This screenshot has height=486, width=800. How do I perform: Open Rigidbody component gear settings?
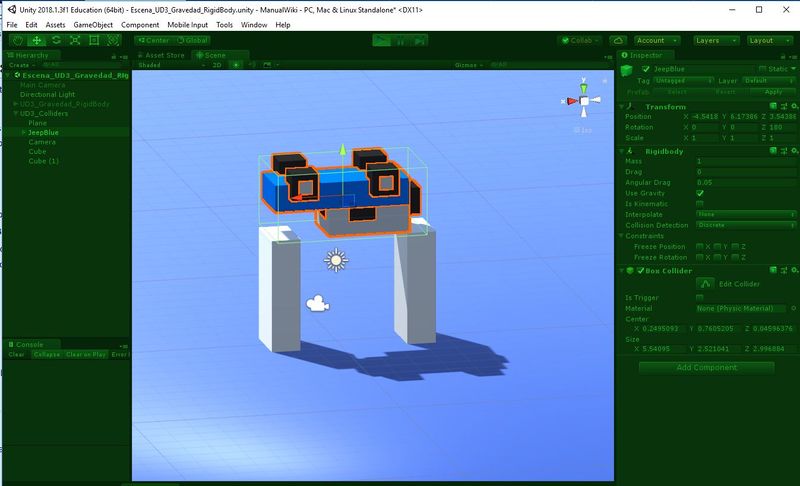coord(794,150)
